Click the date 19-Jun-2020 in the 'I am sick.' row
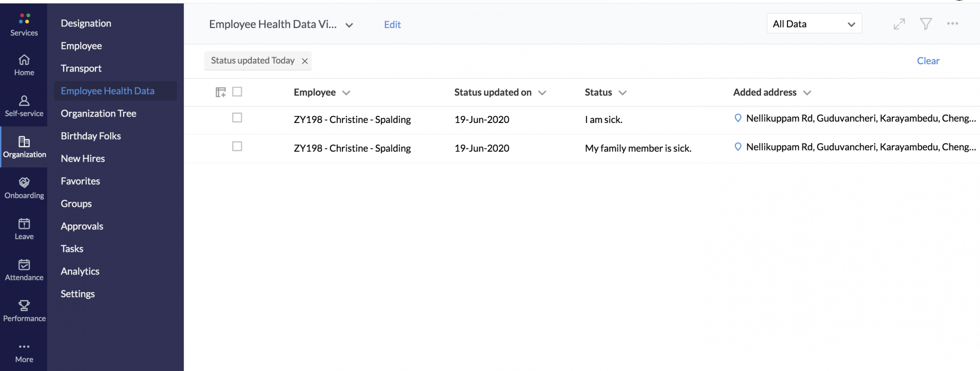Viewport: 980px width, 371px height. pyautogui.click(x=482, y=120)
